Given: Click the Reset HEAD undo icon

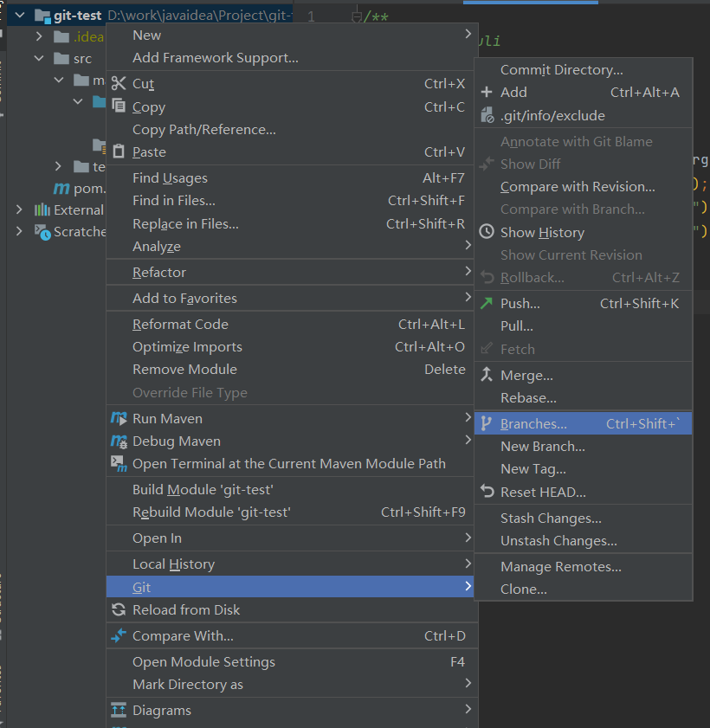Looking at the screenshot, I should [x=487, y=492].
